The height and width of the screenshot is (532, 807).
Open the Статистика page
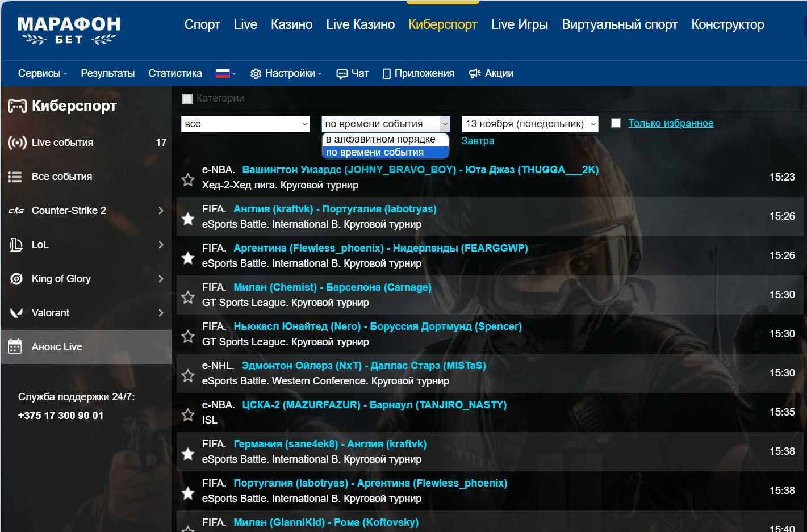coord(175,73)
